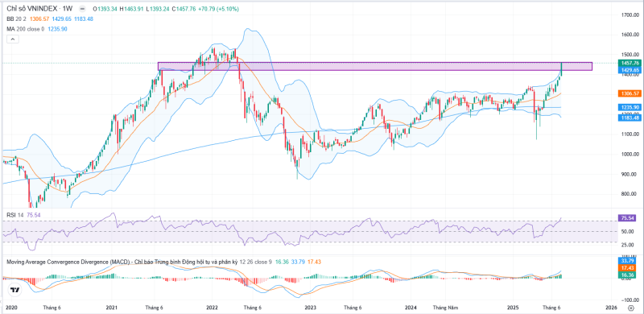Click the blue 1183.48 price-axis tag
The width and height of the screenshot is (644, 314).
[630, 118]
